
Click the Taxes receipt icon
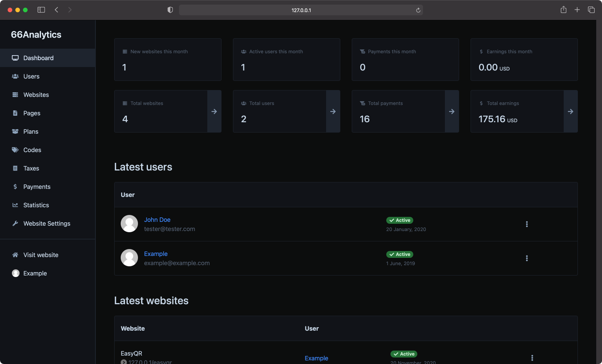(15, 168)
